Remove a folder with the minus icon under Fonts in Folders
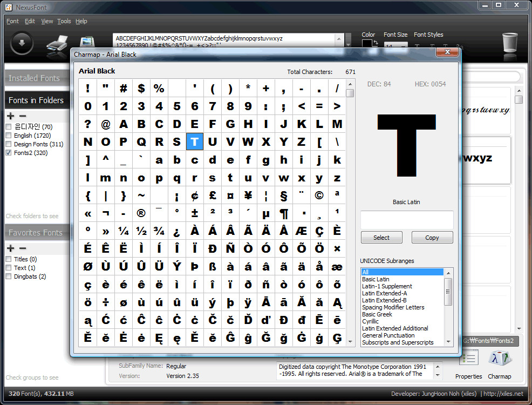Screen dimensions: 532x405 [x=23, y=116]
